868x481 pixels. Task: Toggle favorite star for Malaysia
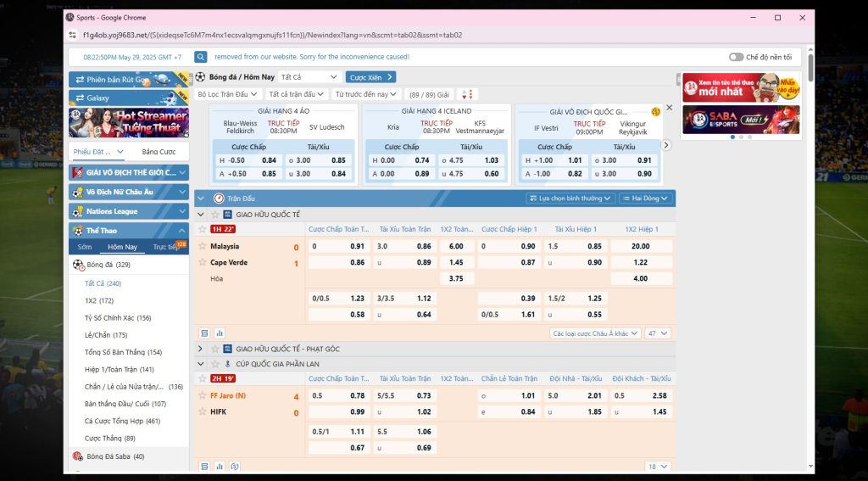click(203, 246)
